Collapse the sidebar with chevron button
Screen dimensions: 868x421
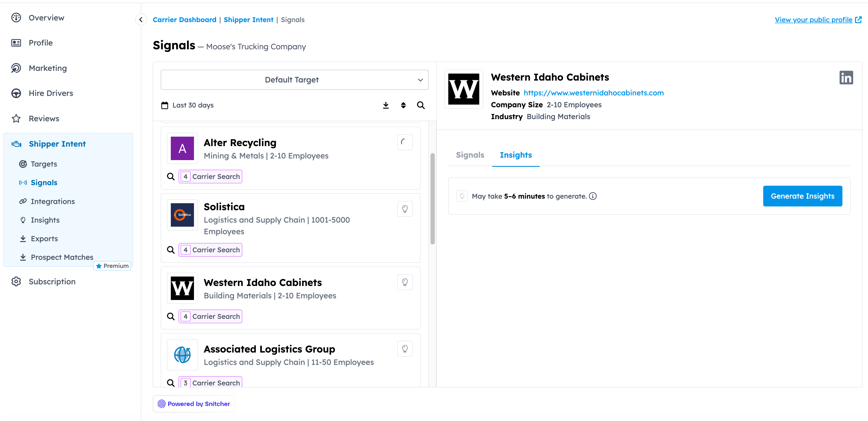[141, 20]
